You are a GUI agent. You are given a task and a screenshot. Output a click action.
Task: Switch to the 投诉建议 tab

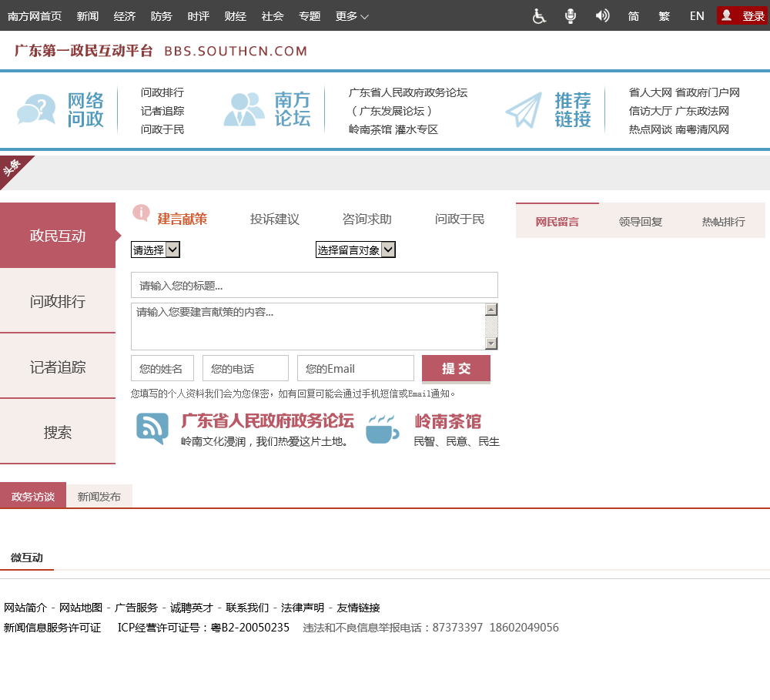click(274, 219)
